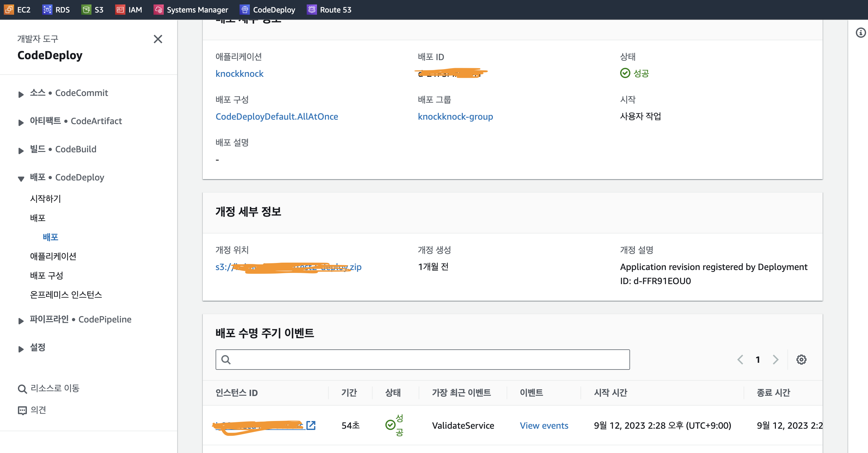
Task: Expand the 파이프라인 CodePipeline section
Action: [21, 321]
